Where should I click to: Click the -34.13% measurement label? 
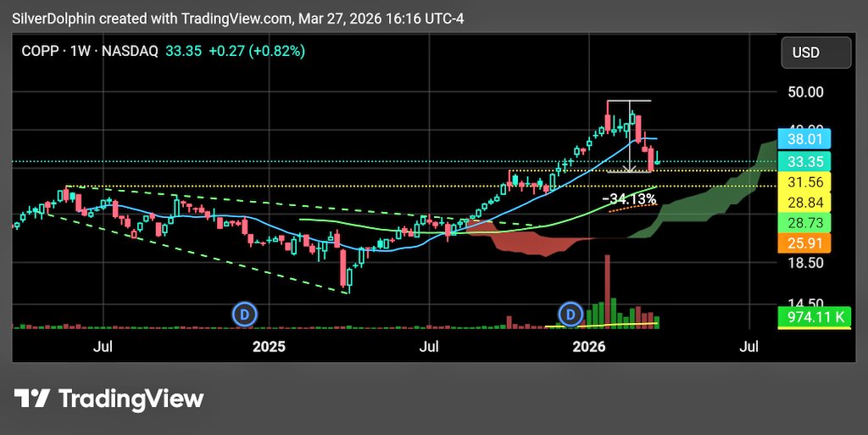[629, 198]
